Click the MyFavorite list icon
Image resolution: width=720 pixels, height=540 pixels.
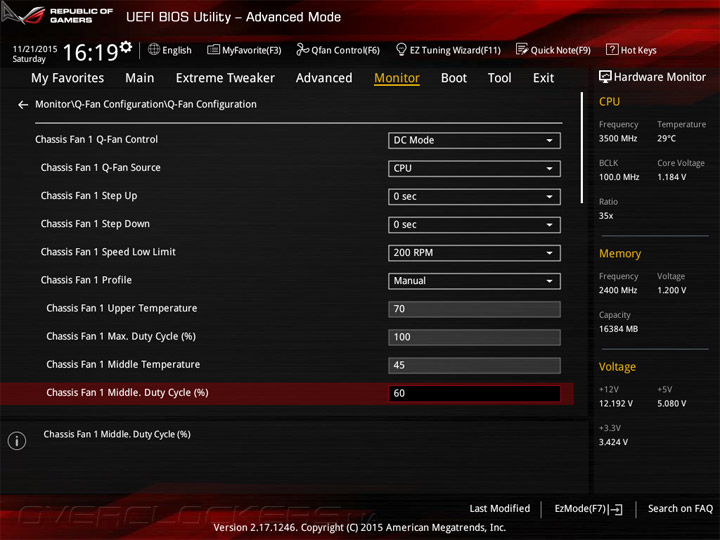click(213, 50)
